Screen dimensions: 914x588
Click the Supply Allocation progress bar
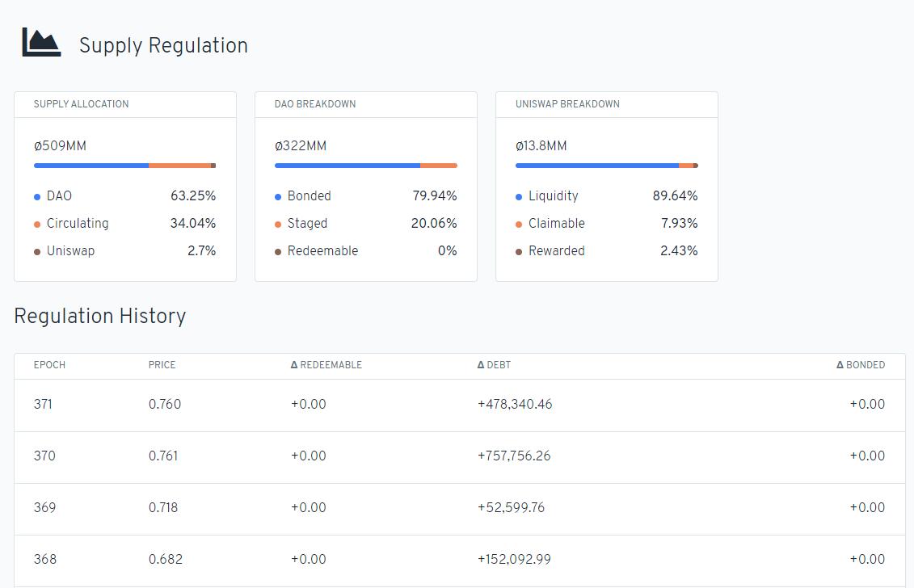tap(124, 166)
